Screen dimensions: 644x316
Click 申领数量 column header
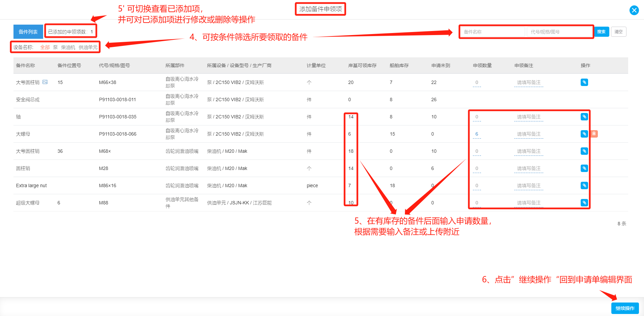[x=482, y=65]
